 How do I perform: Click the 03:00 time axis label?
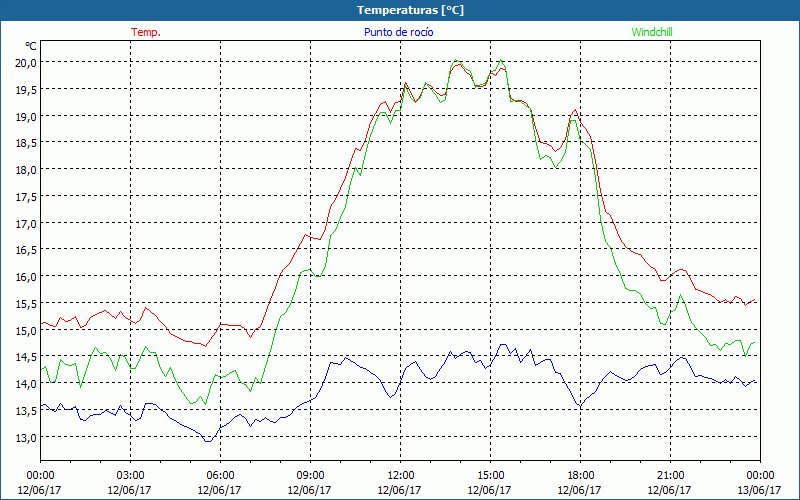pos(130,475)
